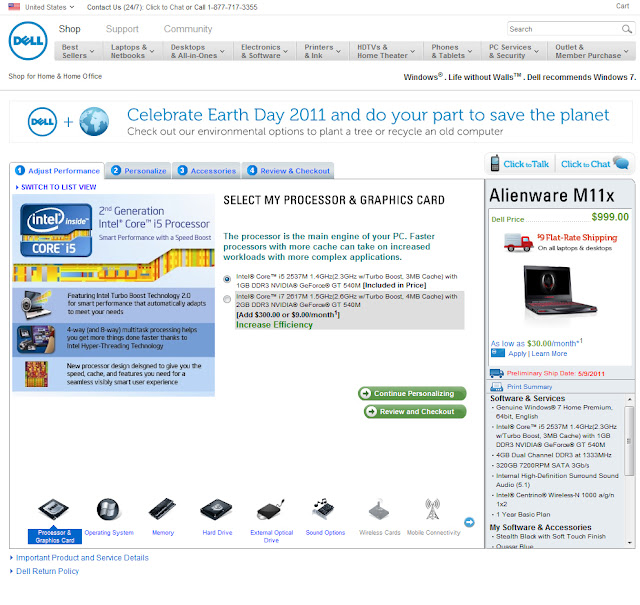
Task: Click the Apply financing link
Action: [x=517, y=354]
